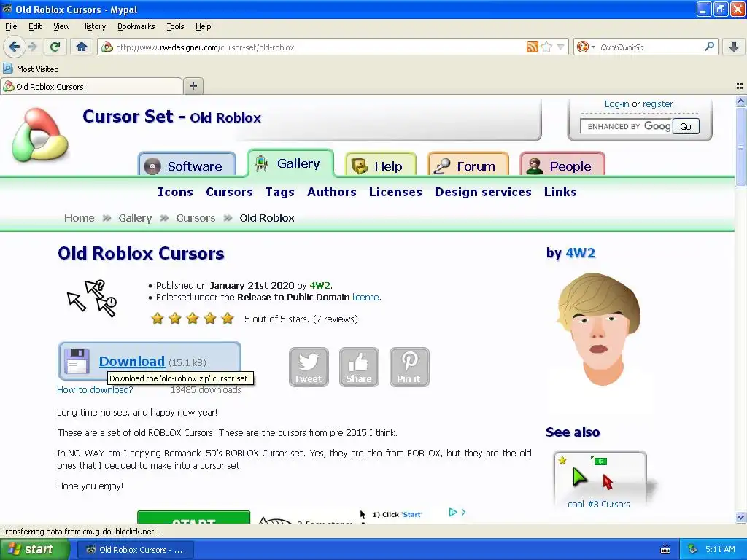Open the Cursors gallery section
The image size is (747, 560).
[229, 192]
